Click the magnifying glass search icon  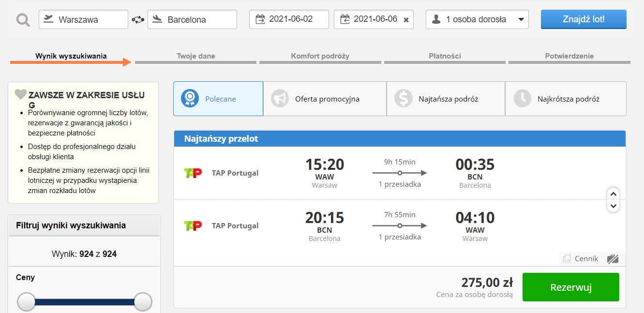click(23, 20)
